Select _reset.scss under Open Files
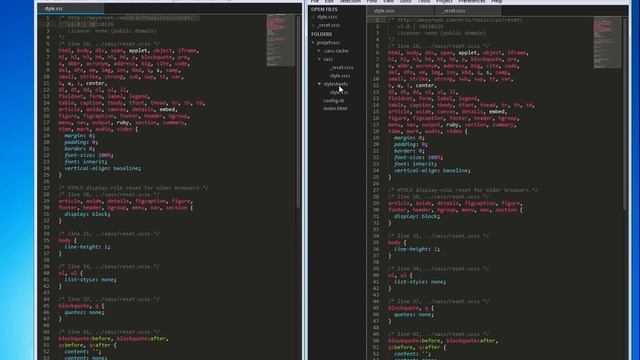The width and height of the screenshot is (640, 360). [329, 25]
